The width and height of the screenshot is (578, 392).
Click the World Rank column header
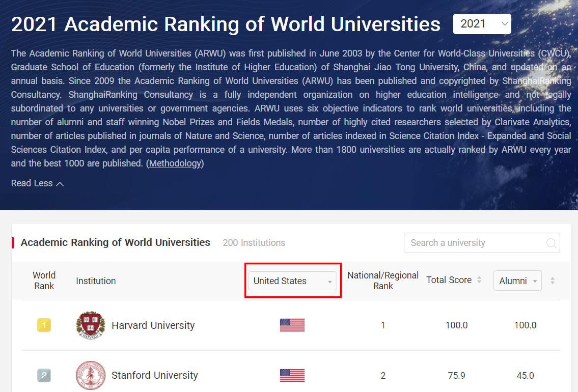click(44, 281)
